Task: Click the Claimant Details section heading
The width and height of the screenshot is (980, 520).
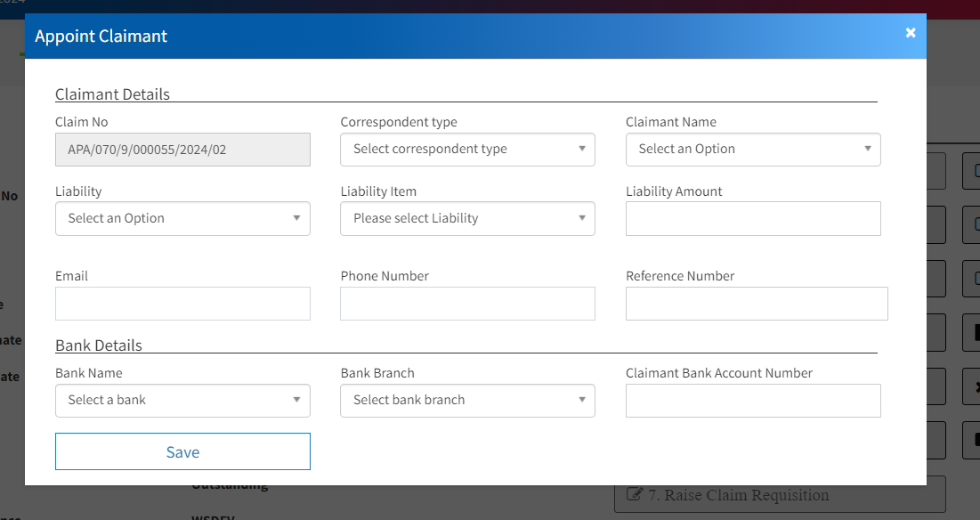Action: tap(112, 94)
